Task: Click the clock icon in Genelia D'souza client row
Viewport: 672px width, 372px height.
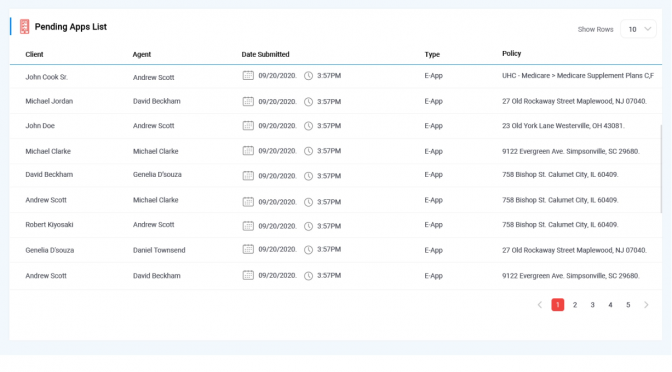Action: pyautogui.click(x=308, y=249)
